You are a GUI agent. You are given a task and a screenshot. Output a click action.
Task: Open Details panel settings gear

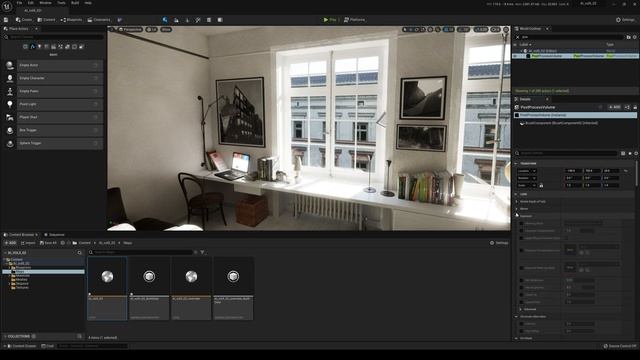(x=636, y=153)
